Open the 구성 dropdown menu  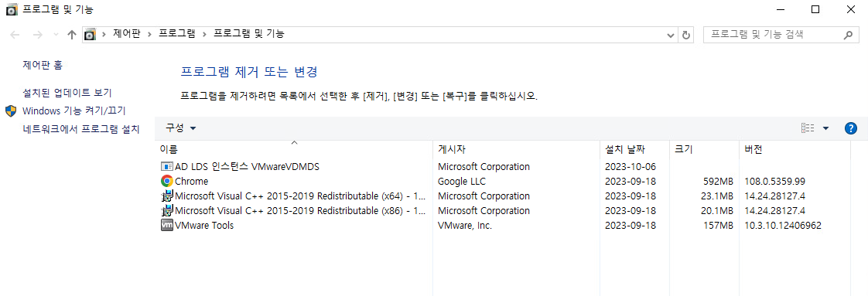(x=180, y=128)
